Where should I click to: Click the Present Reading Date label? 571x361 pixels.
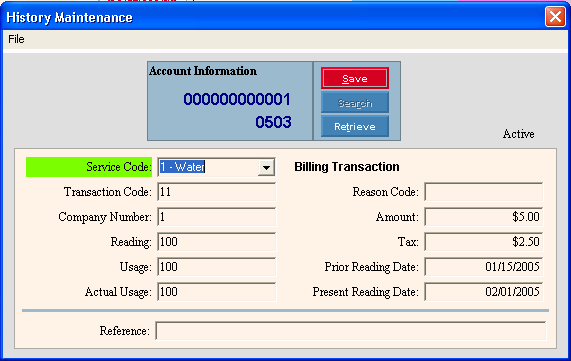[x=366, y=292]
